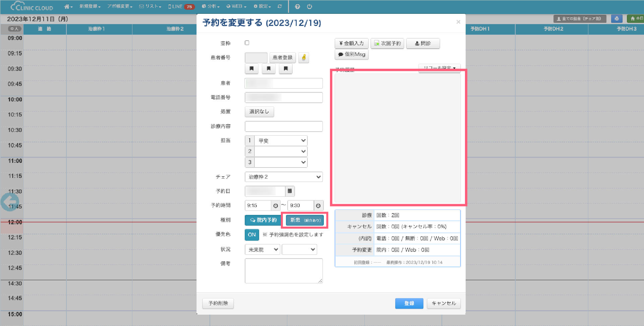Open the calendar picker for 予約日
The width and height of the screenshot is (644, 326).
tap(290, 191)
